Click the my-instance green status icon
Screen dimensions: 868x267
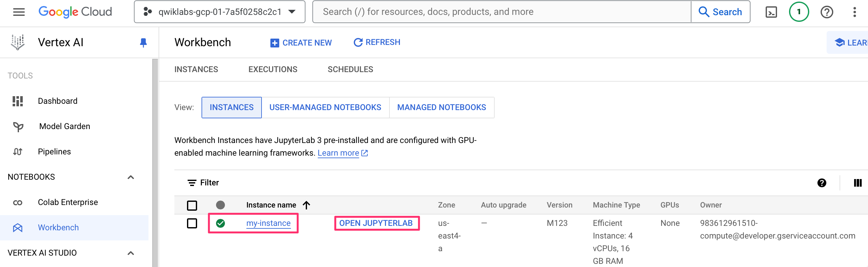coord(220,223)
